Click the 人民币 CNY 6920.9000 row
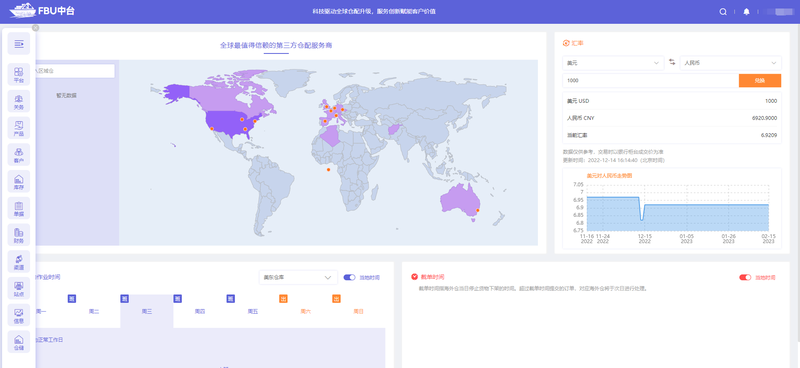The width and height of the screenshot is (800, 368). (672, 118)
